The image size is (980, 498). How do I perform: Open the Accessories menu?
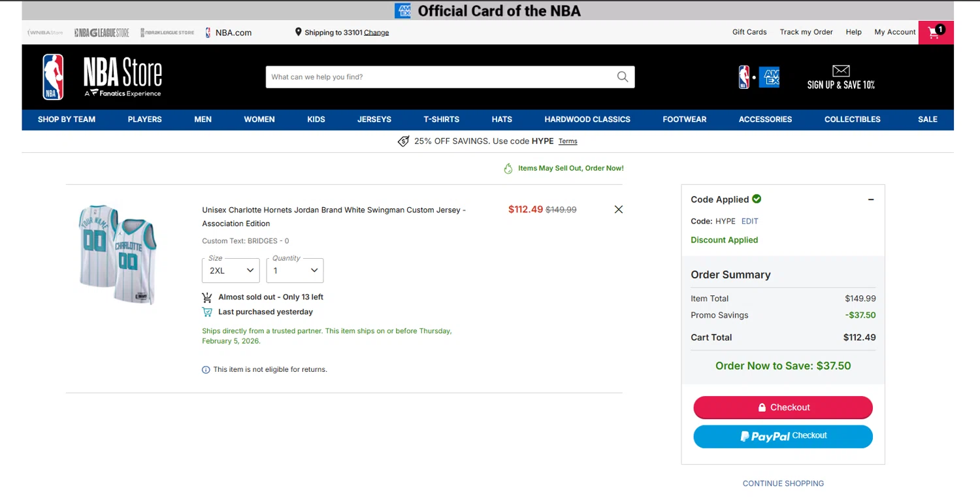coord(765,120)
